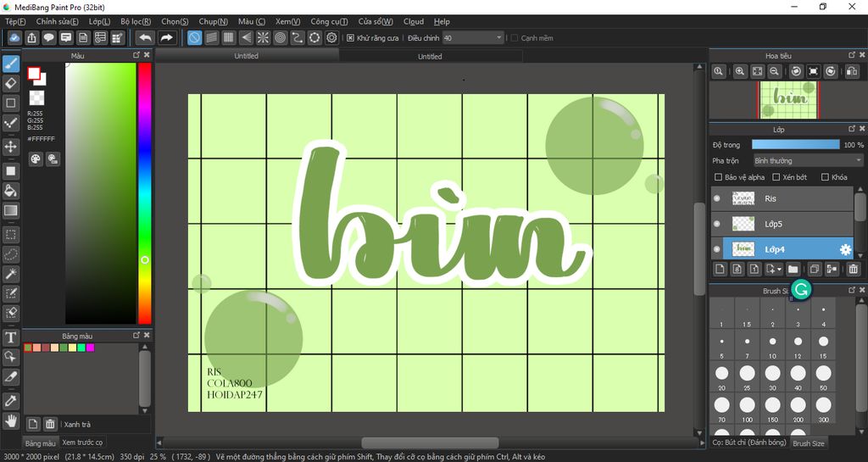The width and height of the screenshot is (868, 462).
Task: Select the Gradient tool
Action: click(10, 210)
